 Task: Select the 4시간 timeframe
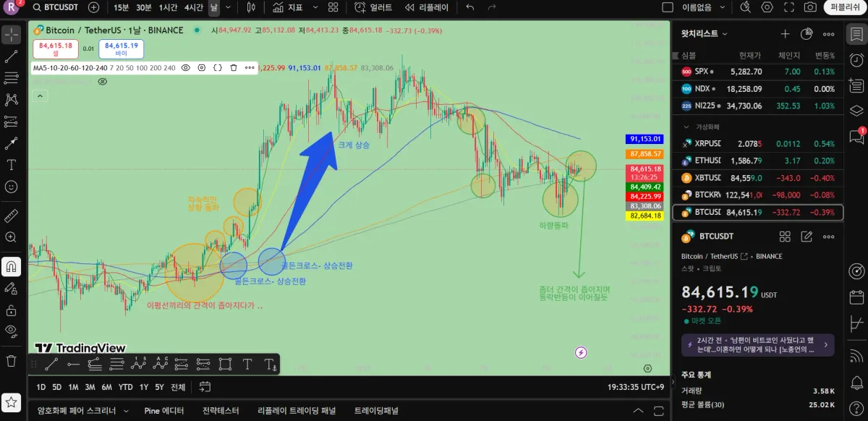[194, 7]
